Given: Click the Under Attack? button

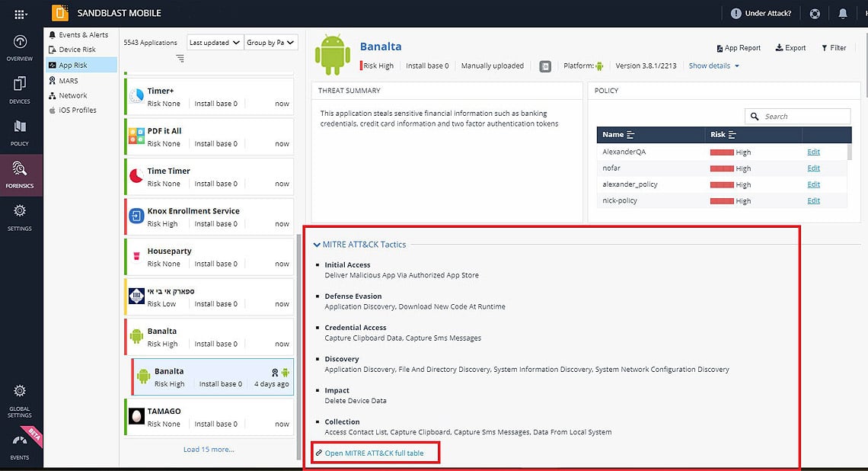Looking at the screenshot, I should tap(761, 13).
